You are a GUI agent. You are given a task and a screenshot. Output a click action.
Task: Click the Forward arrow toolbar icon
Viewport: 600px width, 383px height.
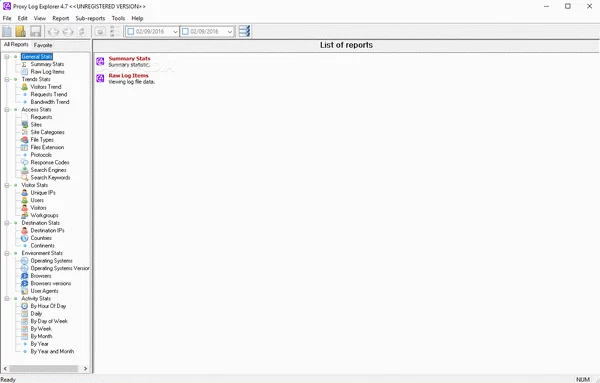tap(68, 32)
